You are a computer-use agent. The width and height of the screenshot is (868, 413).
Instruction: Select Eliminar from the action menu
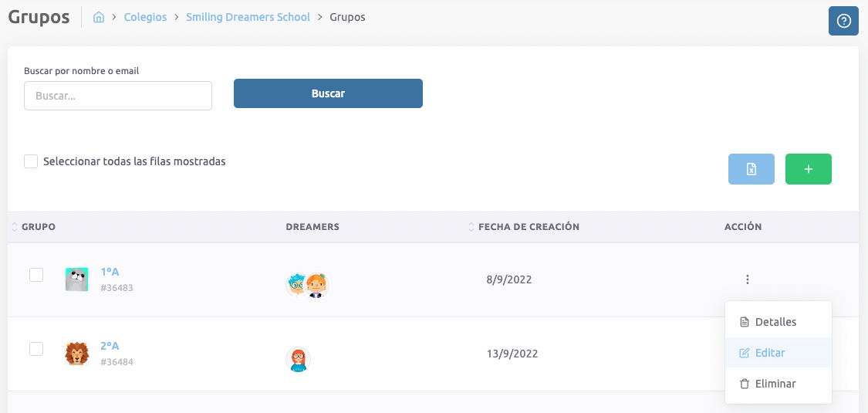point(775,384)
